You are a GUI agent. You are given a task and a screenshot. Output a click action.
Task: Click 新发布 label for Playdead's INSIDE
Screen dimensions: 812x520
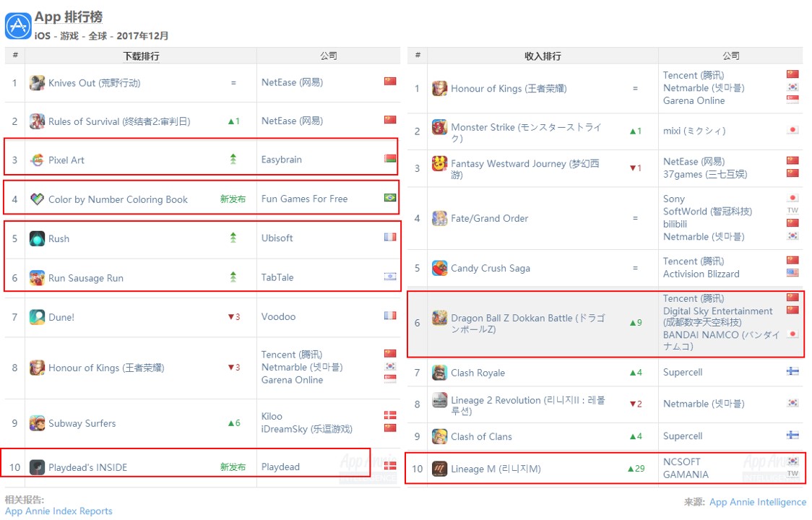tap(233, 467)
